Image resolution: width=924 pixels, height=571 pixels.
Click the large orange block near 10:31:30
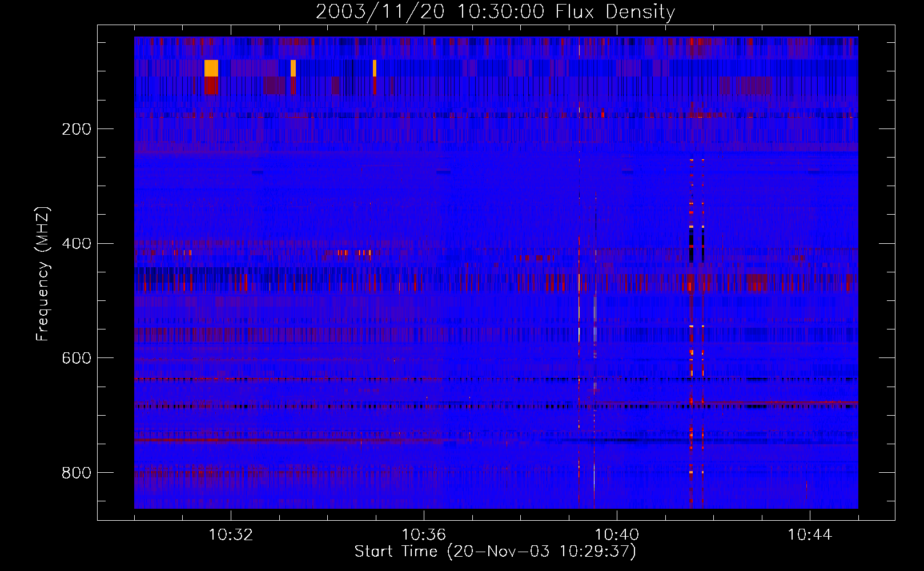211,68
